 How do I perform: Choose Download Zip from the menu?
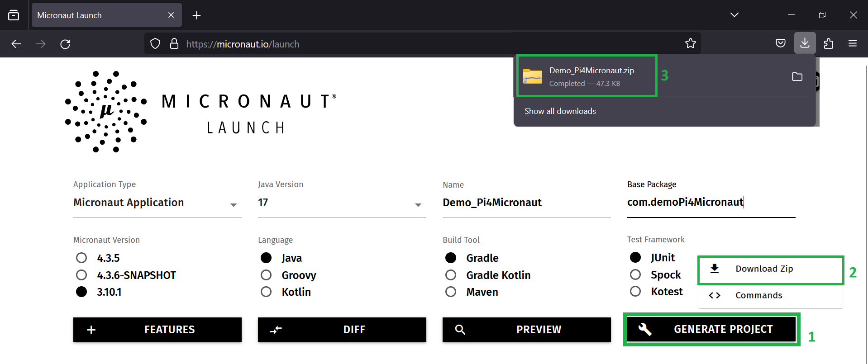pyautogui.click(x=771, y=269)
